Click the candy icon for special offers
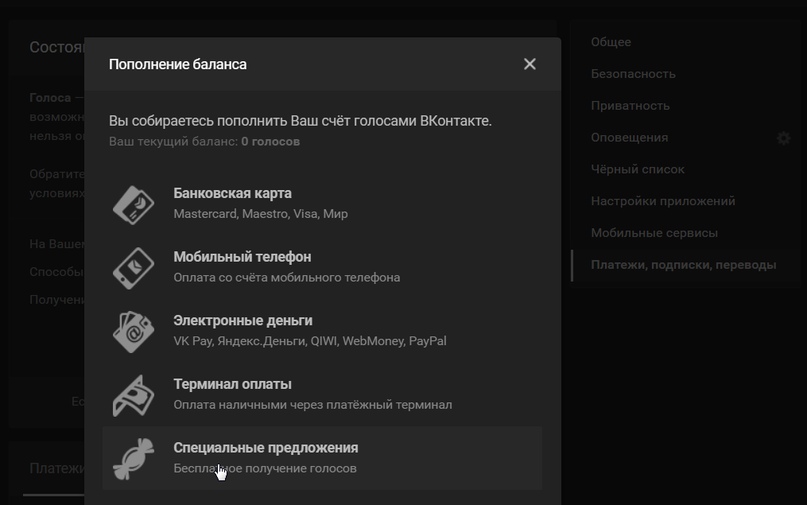 tap(133, 459)
